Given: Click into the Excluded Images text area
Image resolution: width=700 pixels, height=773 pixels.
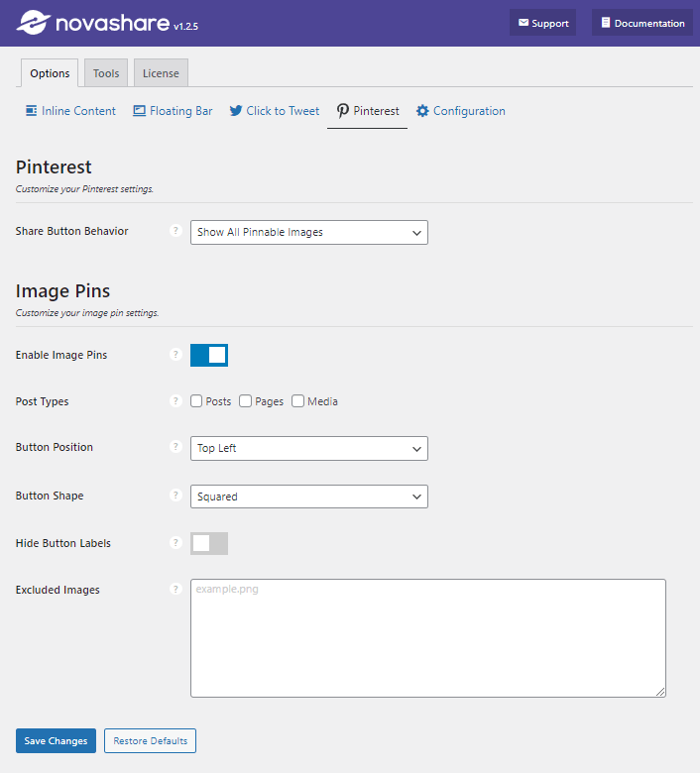Looking at the screenshot, I should [428, 638].
